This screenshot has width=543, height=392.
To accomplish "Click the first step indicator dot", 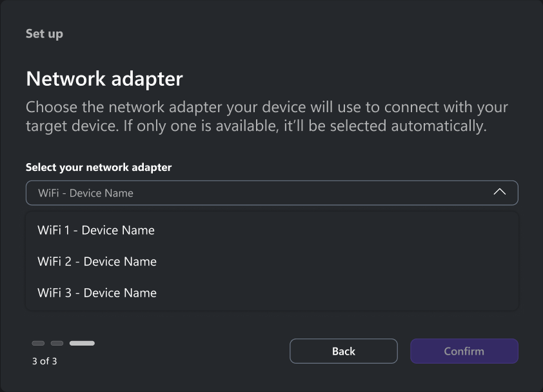I will tap(38, 343).
